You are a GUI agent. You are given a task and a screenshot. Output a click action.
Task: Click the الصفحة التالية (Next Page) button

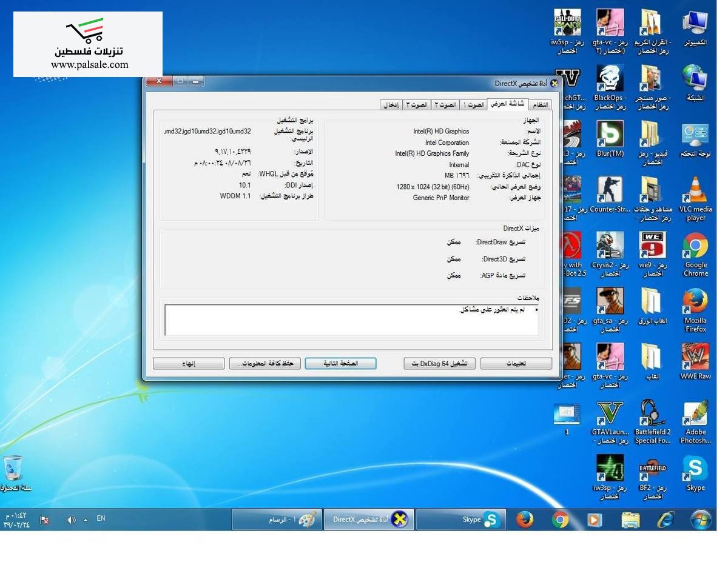click(340, 364)
